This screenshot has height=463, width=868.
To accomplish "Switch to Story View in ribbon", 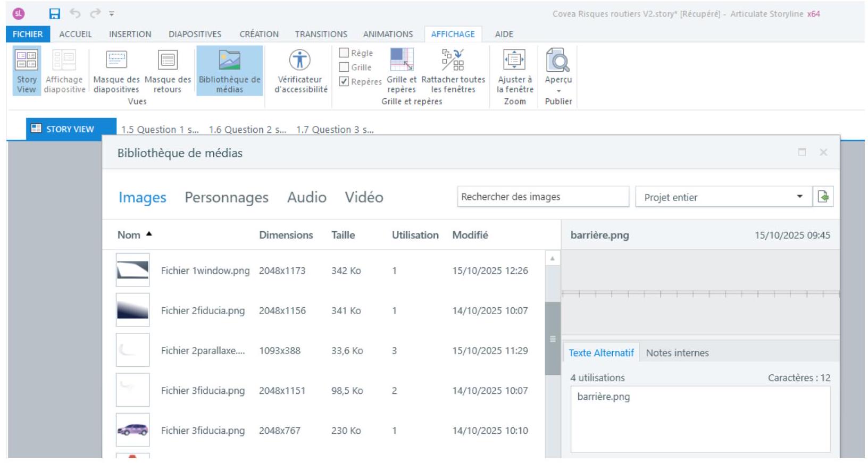I will pos(27,71).
